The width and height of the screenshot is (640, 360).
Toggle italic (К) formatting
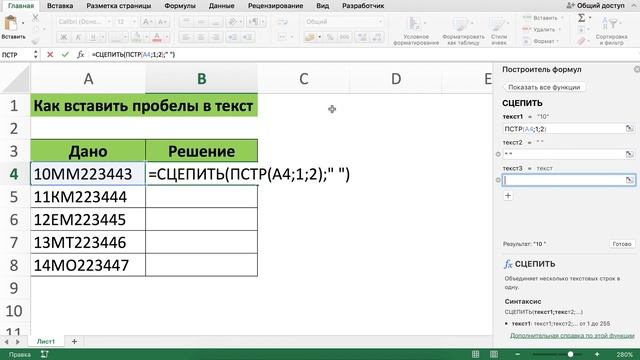78,37
